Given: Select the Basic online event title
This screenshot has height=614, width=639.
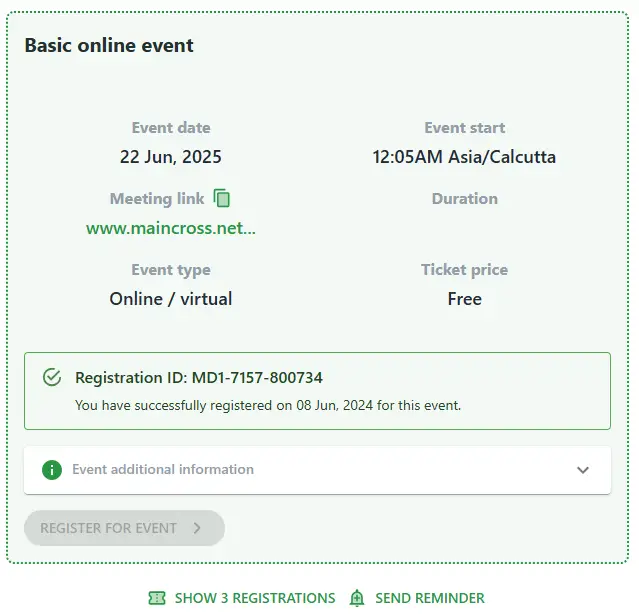Looking at the screenshot, I should (109, 45).
